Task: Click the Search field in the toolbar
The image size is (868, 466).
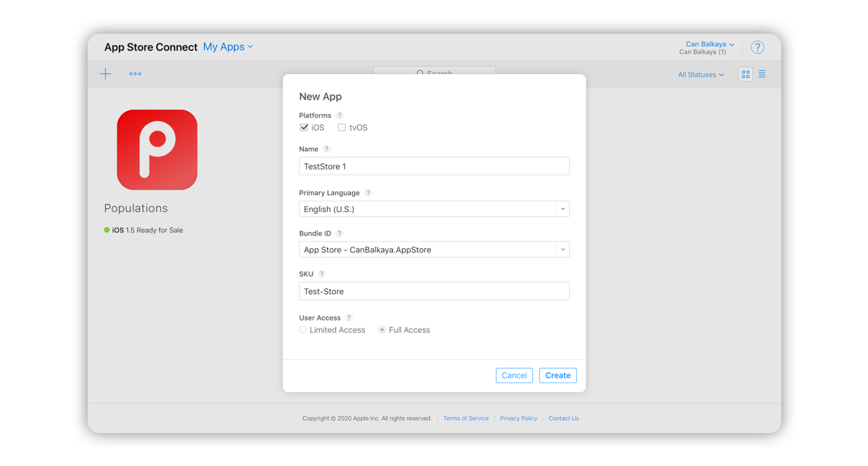Action: [434, 71]
